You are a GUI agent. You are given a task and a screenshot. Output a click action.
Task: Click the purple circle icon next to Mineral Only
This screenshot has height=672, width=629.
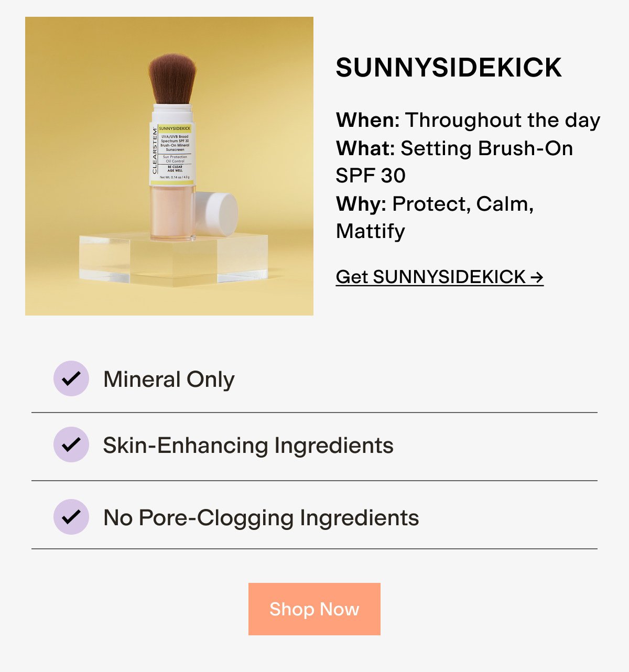(x=71, y=378)
